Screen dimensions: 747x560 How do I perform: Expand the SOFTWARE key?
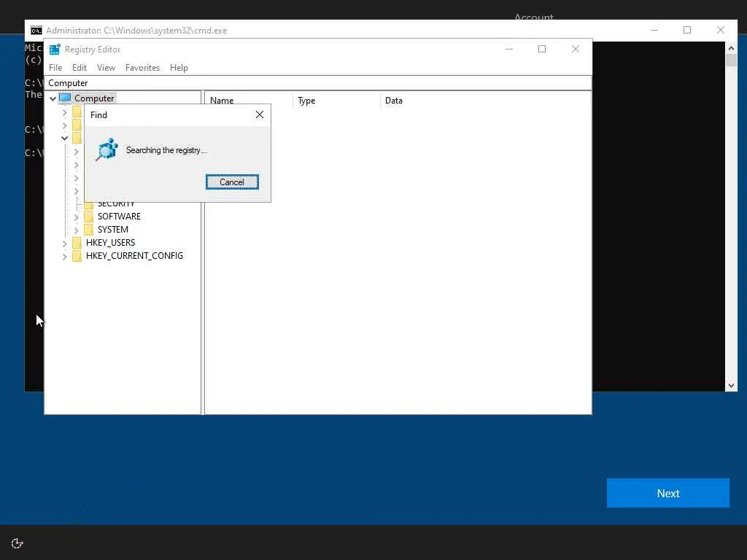[x=76, y=217]
